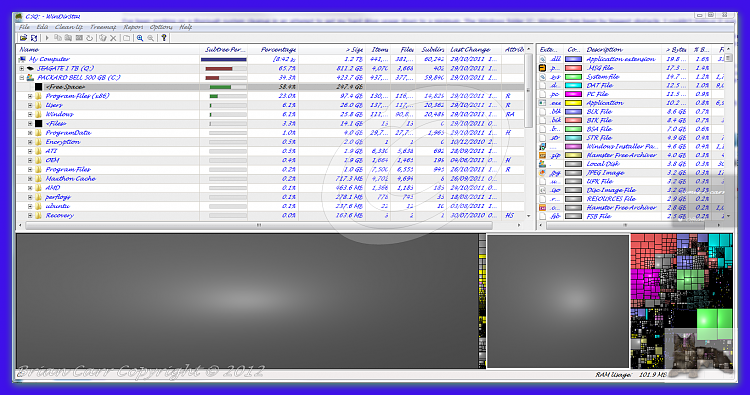
Task: Click the Open Item arrow toolbar icon
Action: 47,38
